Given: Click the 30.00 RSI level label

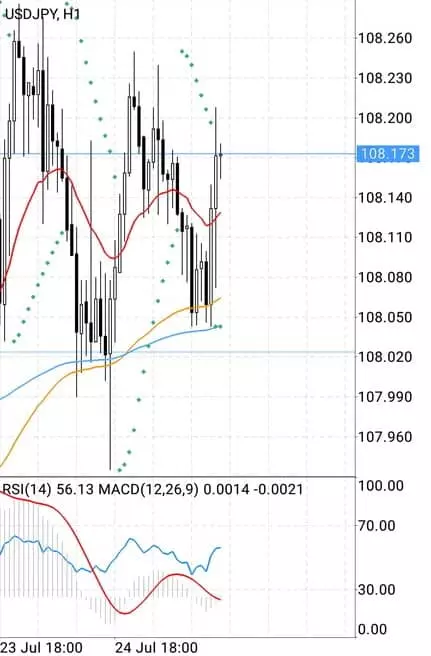Looking at the screenshot, I should (377, 590).
